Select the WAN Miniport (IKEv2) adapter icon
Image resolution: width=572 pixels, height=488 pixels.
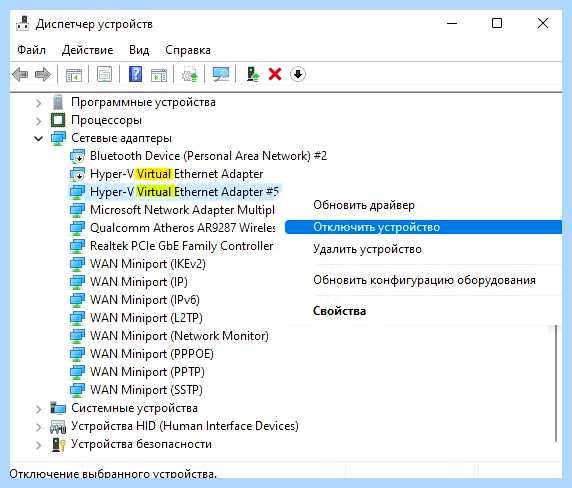(x=77, y=264)
